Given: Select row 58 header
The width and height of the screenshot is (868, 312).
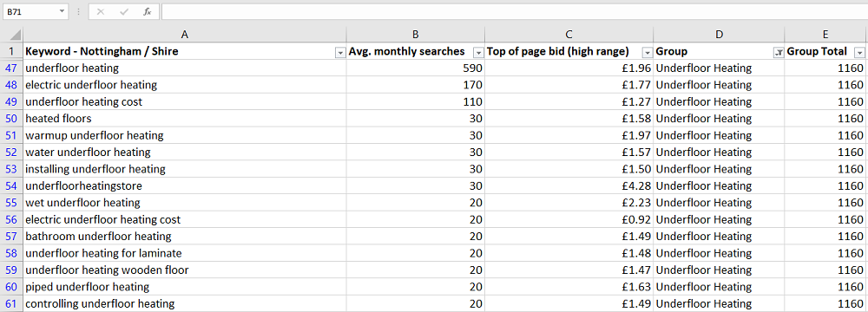Looking at the screenshot, I should pos(11,253).
